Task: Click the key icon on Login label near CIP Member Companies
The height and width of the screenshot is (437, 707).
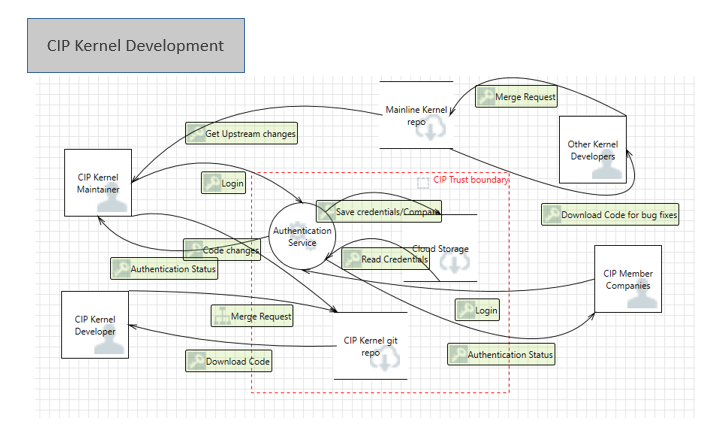Action: tap(466, 310)
